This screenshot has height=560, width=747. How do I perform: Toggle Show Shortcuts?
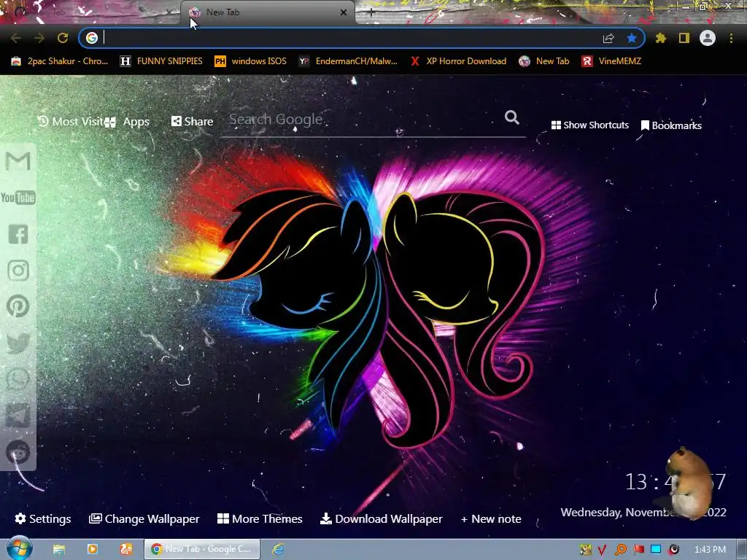point(589,125)
